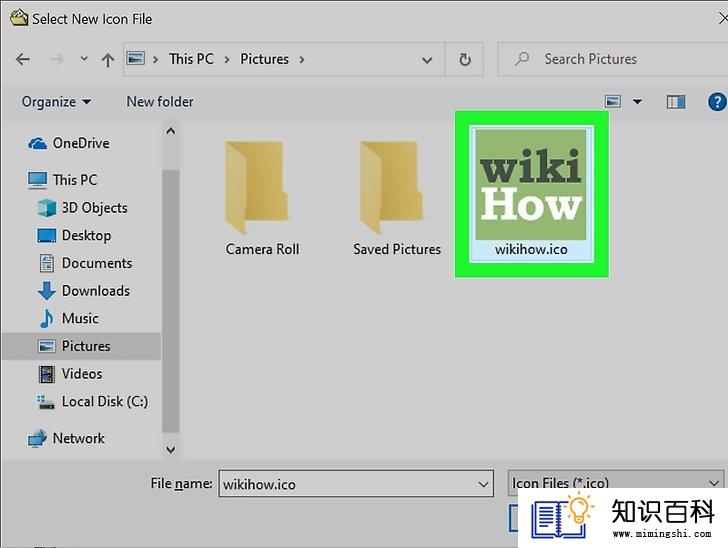Open the address bar history dropdown
The height and width of the screenshot is (548, 728).
(427, 60)
